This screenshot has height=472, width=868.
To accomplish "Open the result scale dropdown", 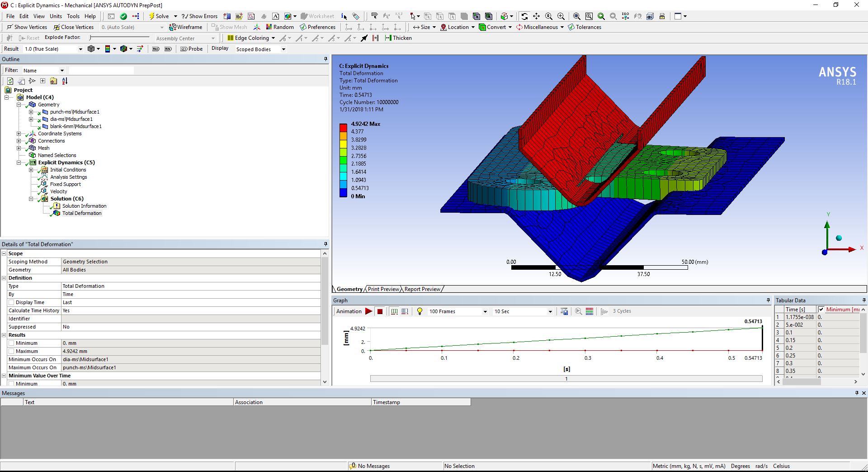I will (80, 49).
